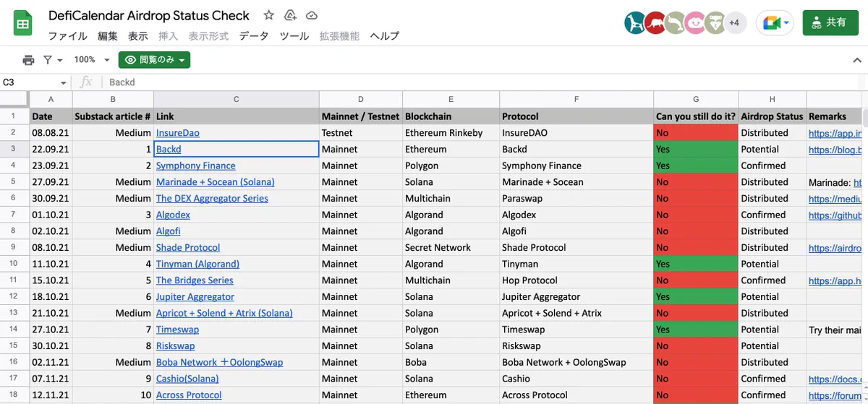Open the Across Protocol link
868x404 pixels.
tap(189, 395)
